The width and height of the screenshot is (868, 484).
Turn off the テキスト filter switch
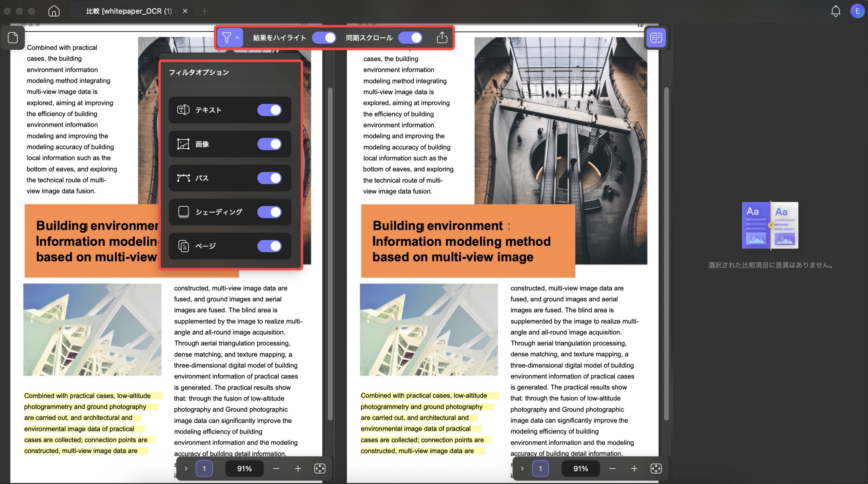[270, 110]
